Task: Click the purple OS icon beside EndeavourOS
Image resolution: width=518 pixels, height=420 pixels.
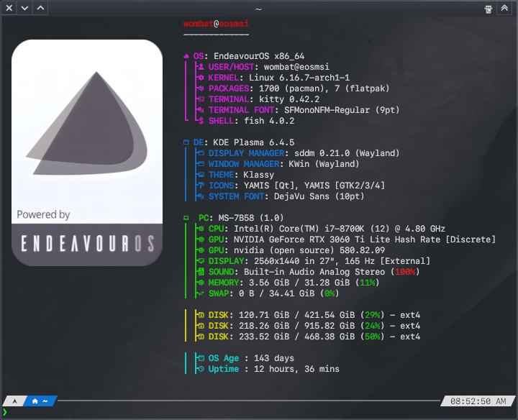Action: (x=186, y=55)
